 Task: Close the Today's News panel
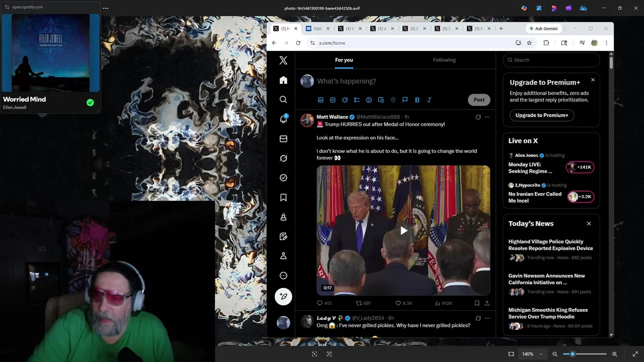[589, 224]
